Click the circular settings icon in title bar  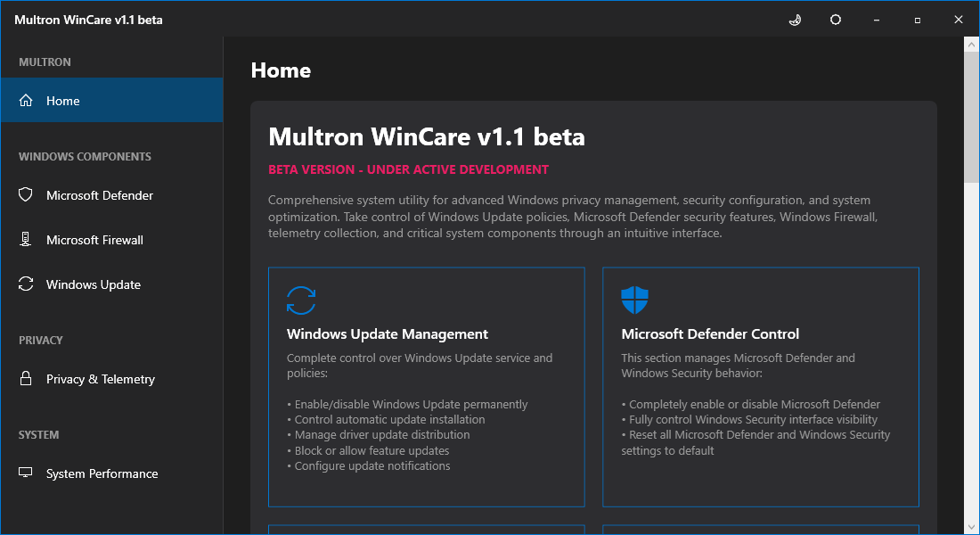(x=835, y=20)
